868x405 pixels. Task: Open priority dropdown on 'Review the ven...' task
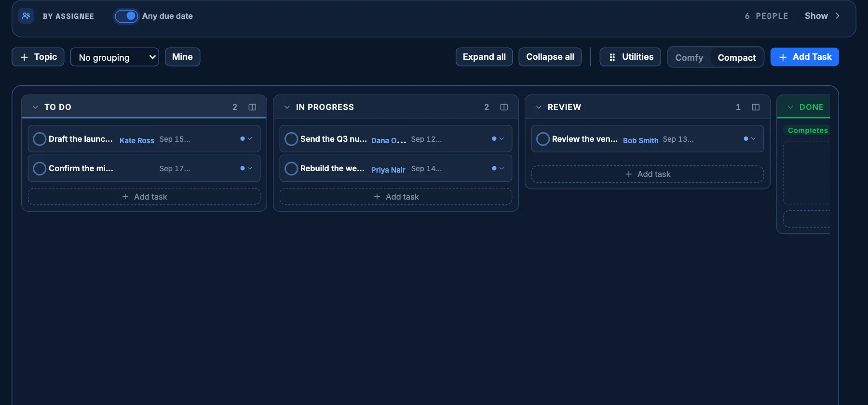[x=749, y=139]
